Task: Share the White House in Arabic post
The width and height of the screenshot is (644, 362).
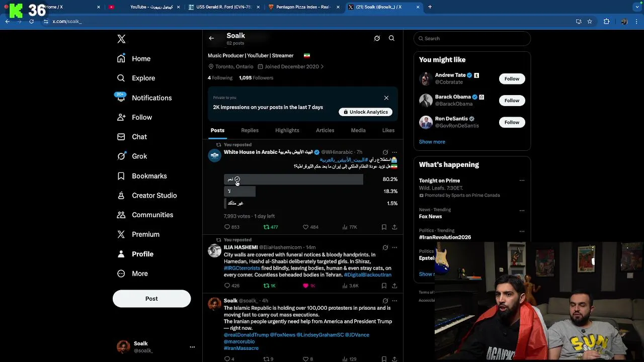Action: [x=394, y=227]
